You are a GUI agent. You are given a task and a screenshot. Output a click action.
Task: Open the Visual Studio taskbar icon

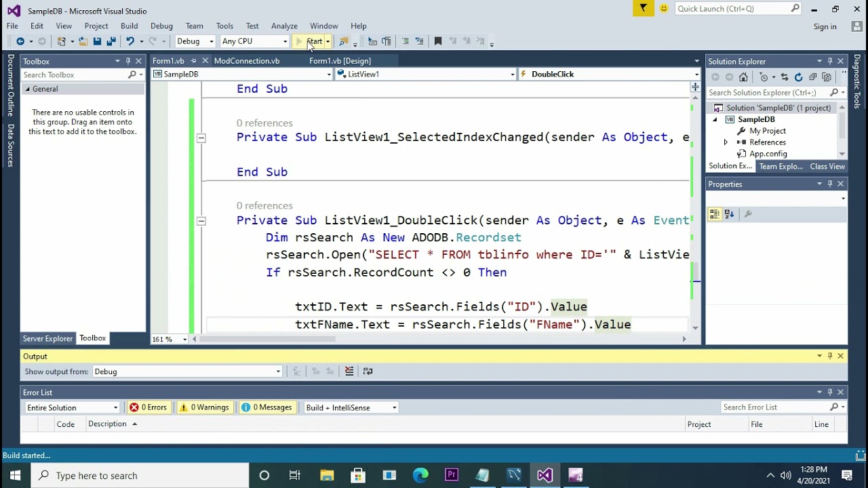coord(545,475)
